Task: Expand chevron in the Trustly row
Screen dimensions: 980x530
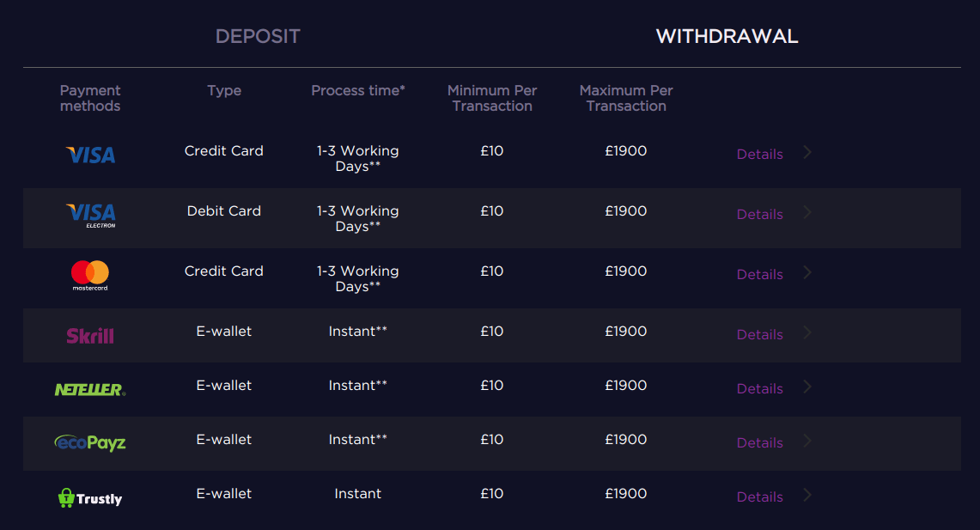Action: [x=807, y=495]
